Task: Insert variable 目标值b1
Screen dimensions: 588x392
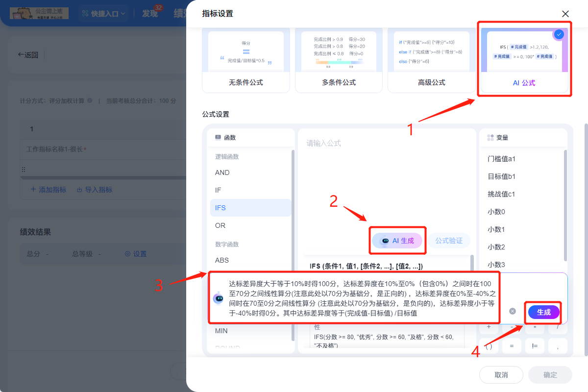Action: click(501, 176)
